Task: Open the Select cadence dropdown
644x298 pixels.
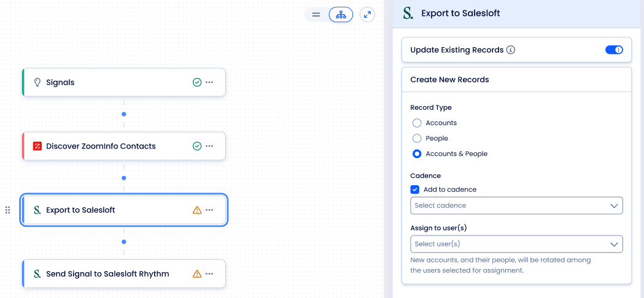Action: click(516, 205)
